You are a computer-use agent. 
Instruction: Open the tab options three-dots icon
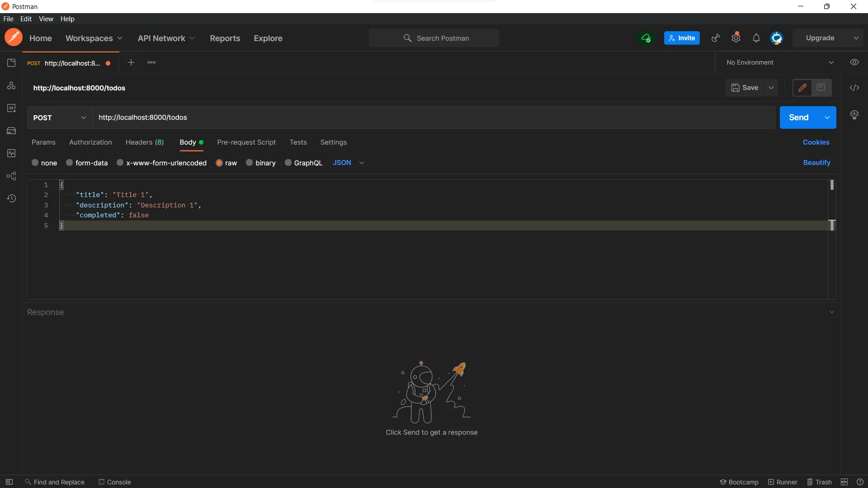click(151, 62)
